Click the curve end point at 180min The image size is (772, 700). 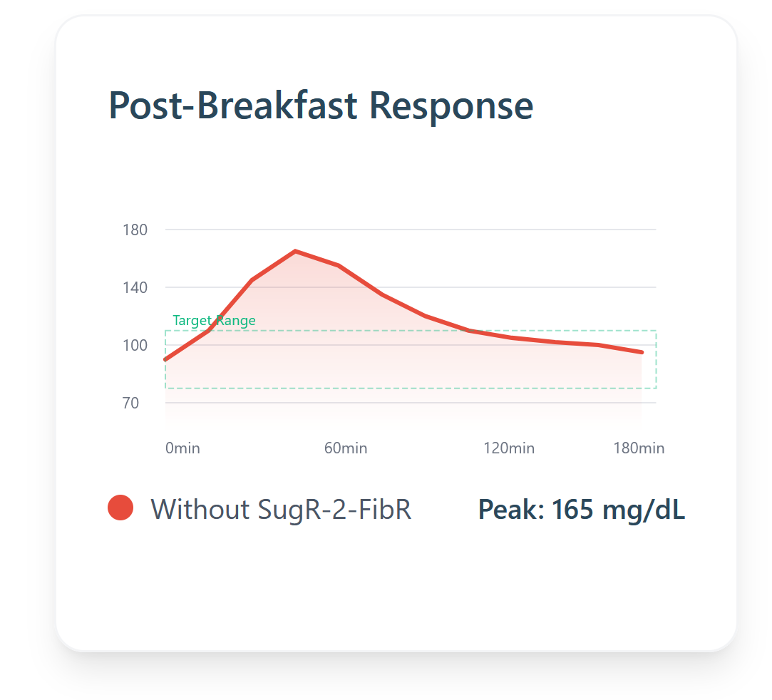point(642,352)
